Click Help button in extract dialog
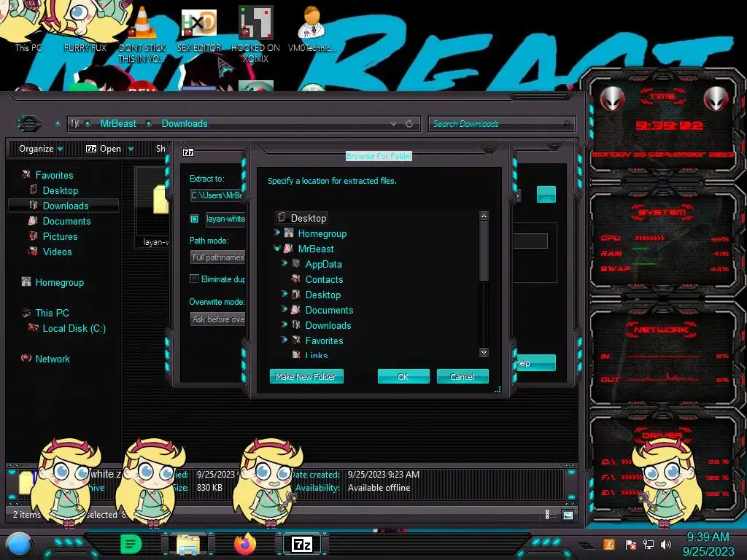 [x=536, y=363]
